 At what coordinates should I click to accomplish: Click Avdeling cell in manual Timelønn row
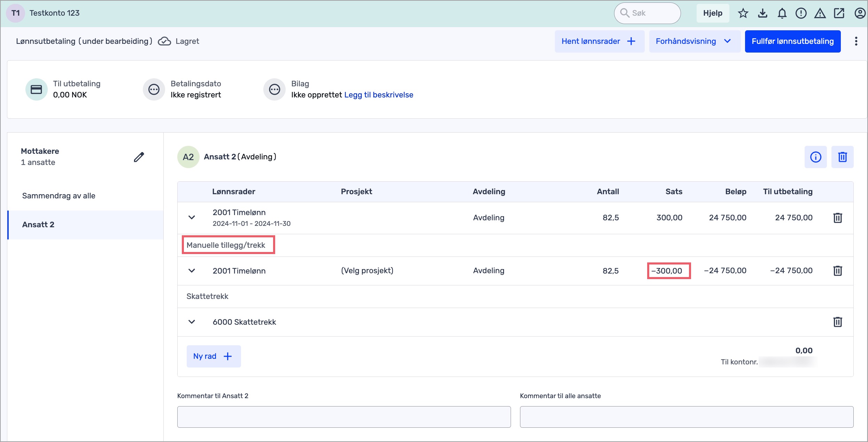(489, 271)
